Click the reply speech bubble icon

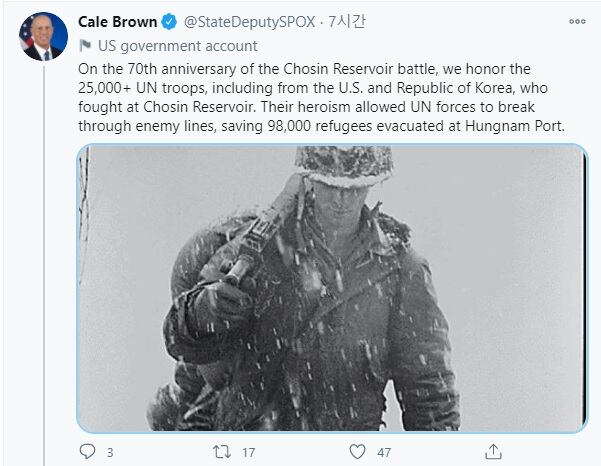click(x=86, y=452)
